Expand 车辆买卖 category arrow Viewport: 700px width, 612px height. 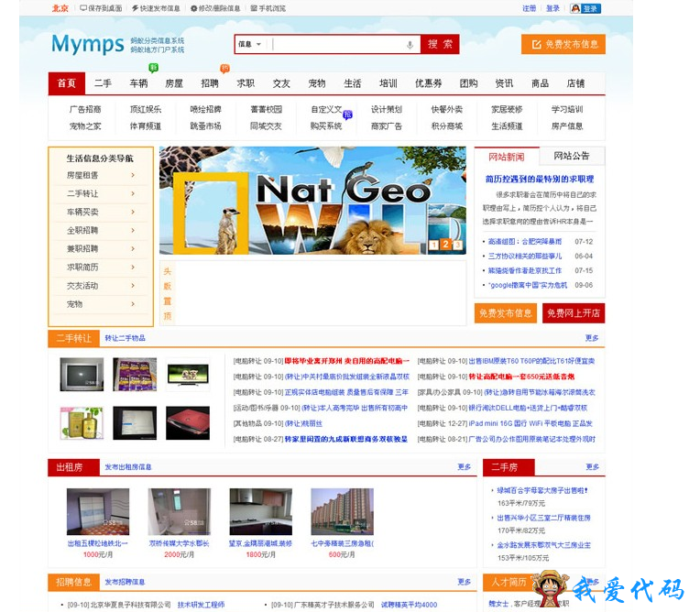[133, 212]
